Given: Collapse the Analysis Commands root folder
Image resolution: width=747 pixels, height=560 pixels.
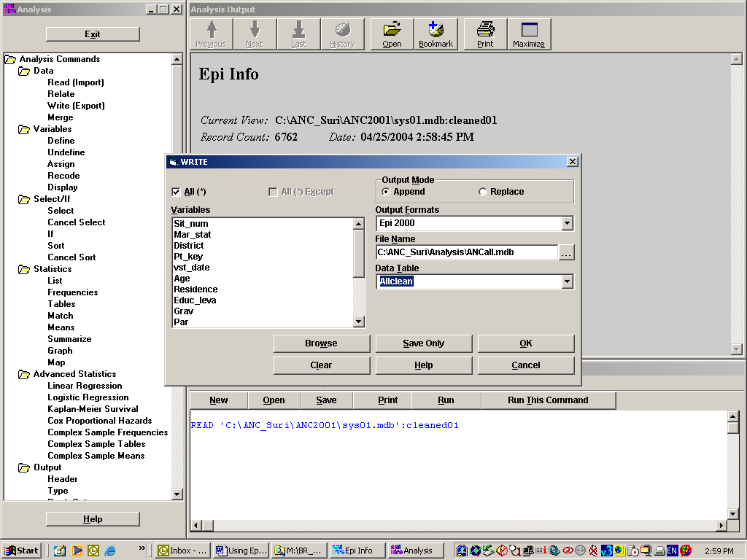Looking at the screenshot, I should pyautogui.click(x=10, y=59).
